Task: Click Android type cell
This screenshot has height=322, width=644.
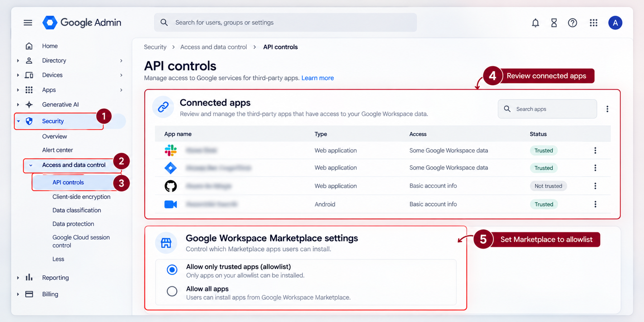Action: click(x=325, y=204)
